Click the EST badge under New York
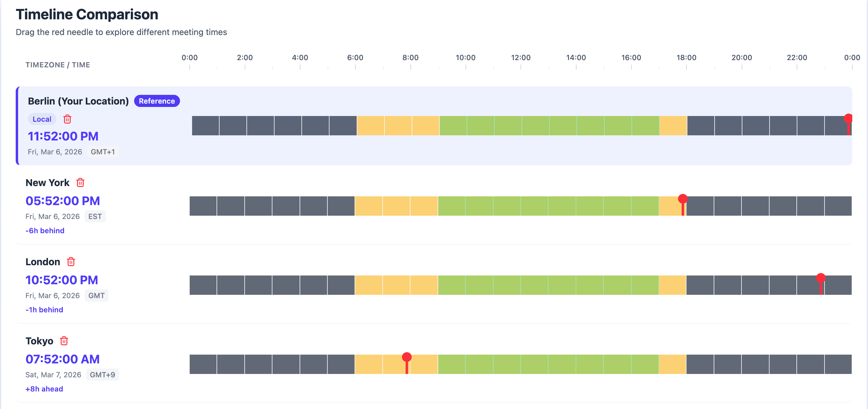 pyautogui.click(x=95, y=217)
